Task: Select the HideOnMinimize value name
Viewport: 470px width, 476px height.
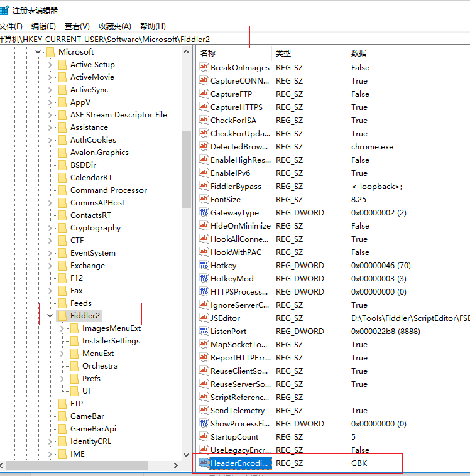Action: (x=240, y=225)
